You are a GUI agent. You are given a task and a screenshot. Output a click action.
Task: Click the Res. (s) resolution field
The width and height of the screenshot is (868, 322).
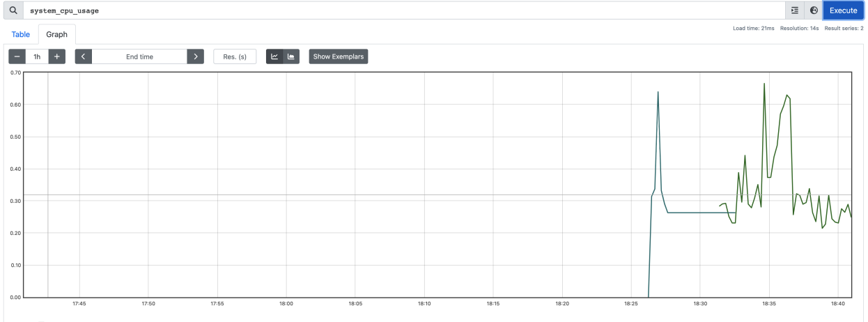(x=235, y=56)
